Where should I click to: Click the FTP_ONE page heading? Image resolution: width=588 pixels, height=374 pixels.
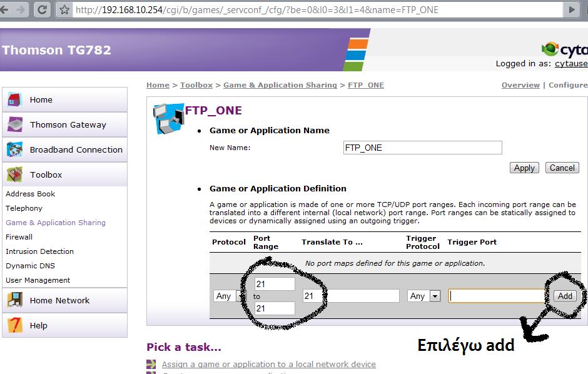click(213, 111)
